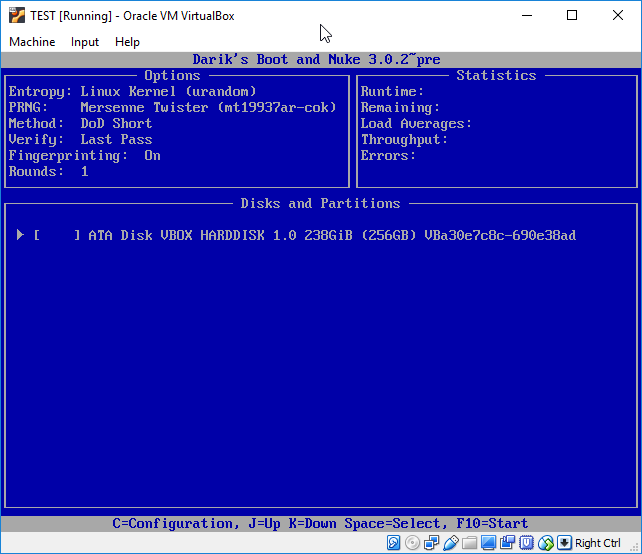Viewport: 642px width, 554px height.
Task: Click the optical drive status icon
Action: coord(412,543)
